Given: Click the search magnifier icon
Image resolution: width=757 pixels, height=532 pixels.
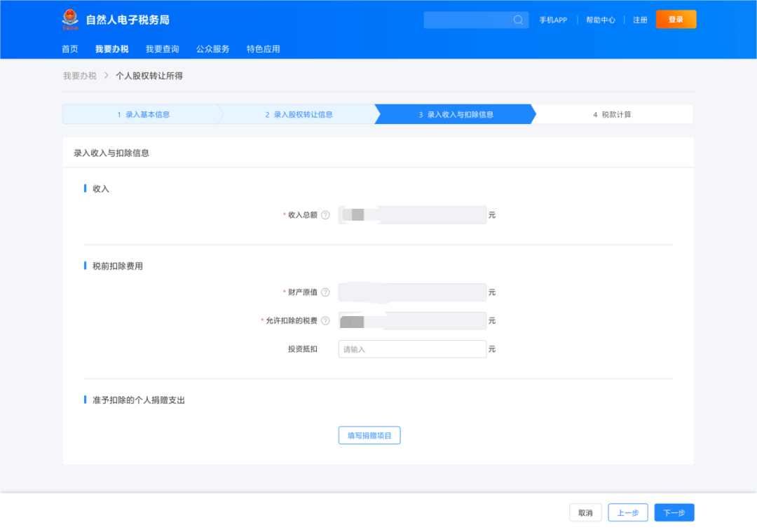Looking at the screenshot, I should (518, 20).
